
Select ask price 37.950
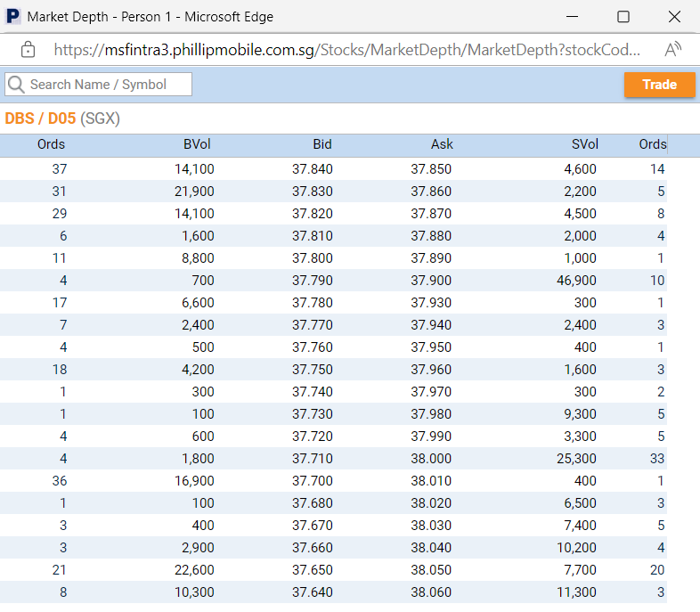point(431,347)
